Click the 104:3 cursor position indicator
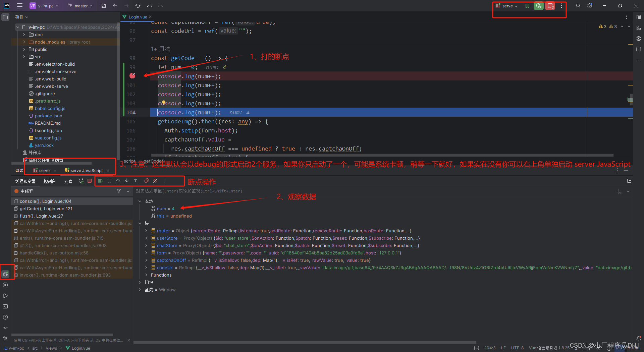Image resolution: width=644 pixels, height=352 pixels. [490, 348]
